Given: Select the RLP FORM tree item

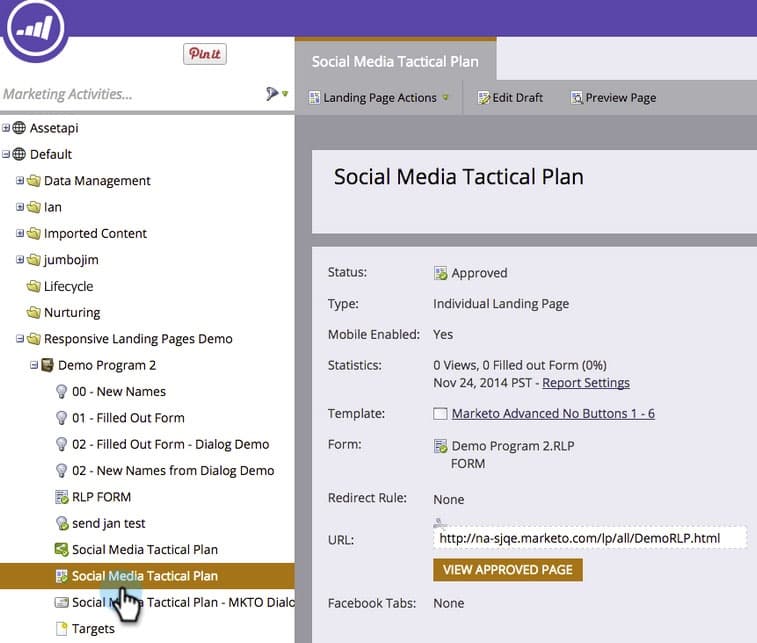Looking at the screenshot, I should [101, 497].
